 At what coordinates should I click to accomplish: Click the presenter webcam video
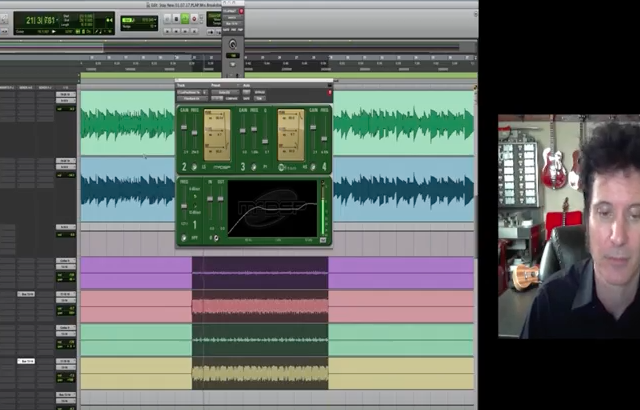tap(569, 226)
